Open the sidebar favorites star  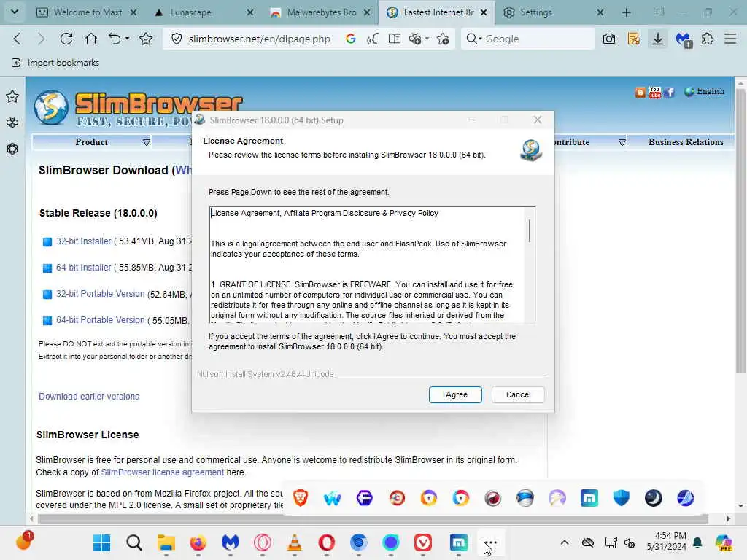pyautogui.click(x=12, y=97)
